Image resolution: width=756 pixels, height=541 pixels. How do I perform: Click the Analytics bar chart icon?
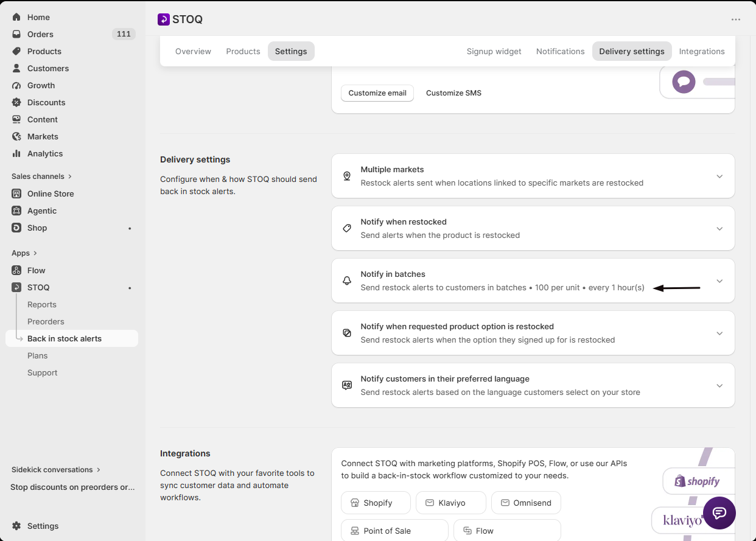click(x=16, y=153)
